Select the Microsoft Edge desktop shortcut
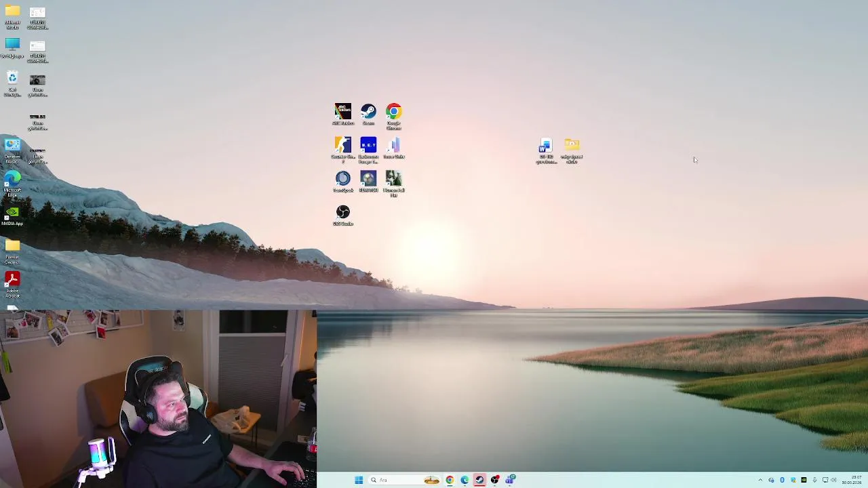This screenshot has height=488, width=868. [x=12, y=184]
